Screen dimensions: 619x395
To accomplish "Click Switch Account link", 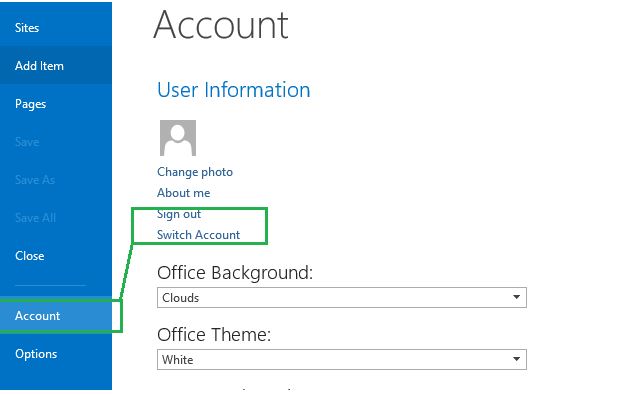I will [x=198, y=235].
